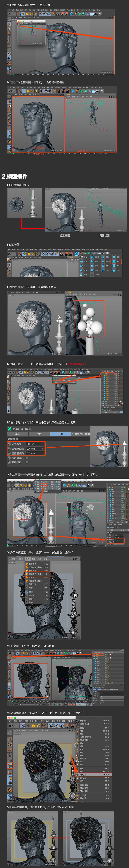Pick the 立方体 cube primitive icon
Screen dimensions: 129x868
coord(92,257)
